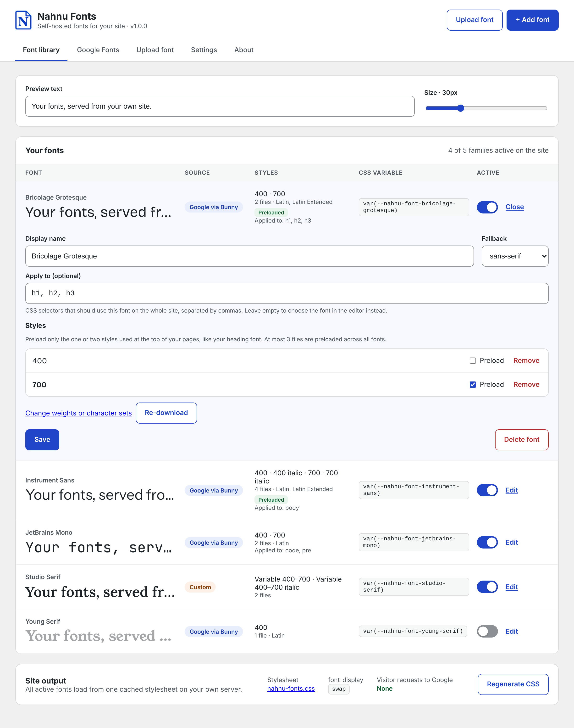Click Save for Bricolage Grotesque
The height and width of the screenshot is (728, 574).
tap(42, 440)
